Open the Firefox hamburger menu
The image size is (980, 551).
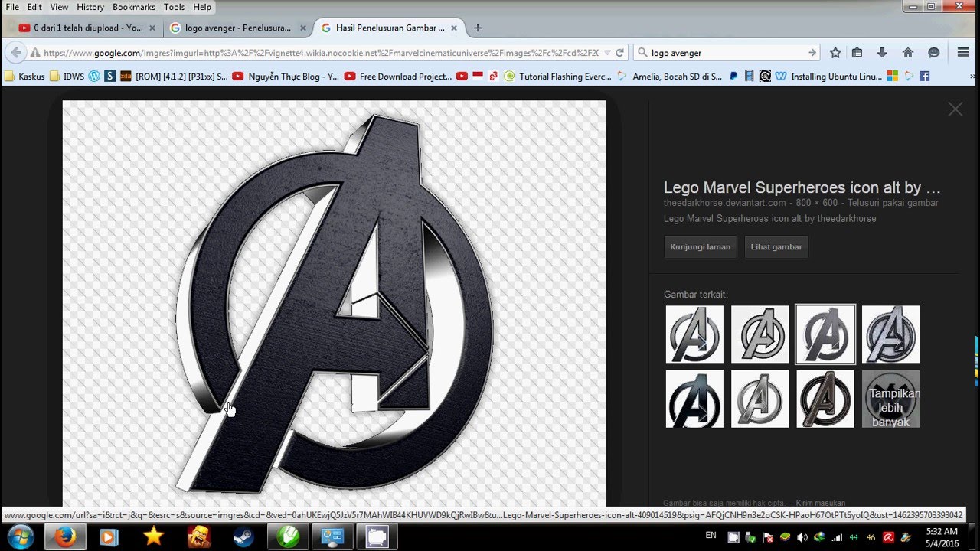[x=964, y=53]
